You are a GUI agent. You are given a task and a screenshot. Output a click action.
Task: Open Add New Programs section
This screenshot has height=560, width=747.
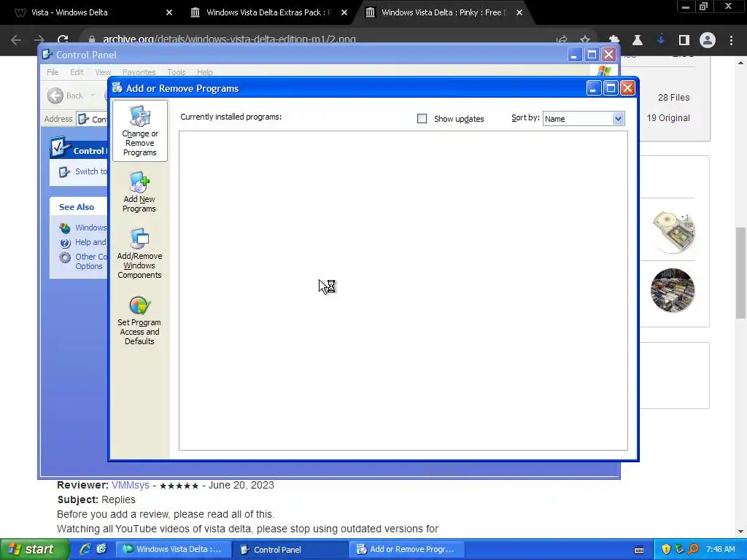coord(139,192)
